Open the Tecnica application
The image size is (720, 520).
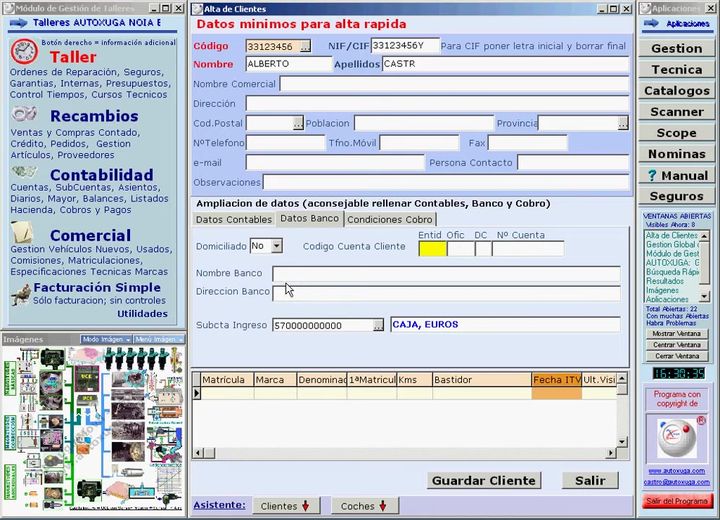pos(676,69)
